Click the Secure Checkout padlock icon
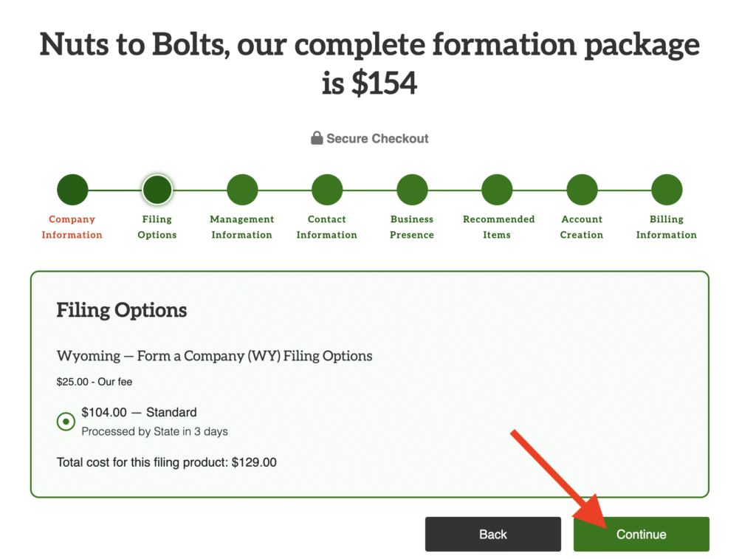This screenshot has width=756, height=559. tap(317, 138)
